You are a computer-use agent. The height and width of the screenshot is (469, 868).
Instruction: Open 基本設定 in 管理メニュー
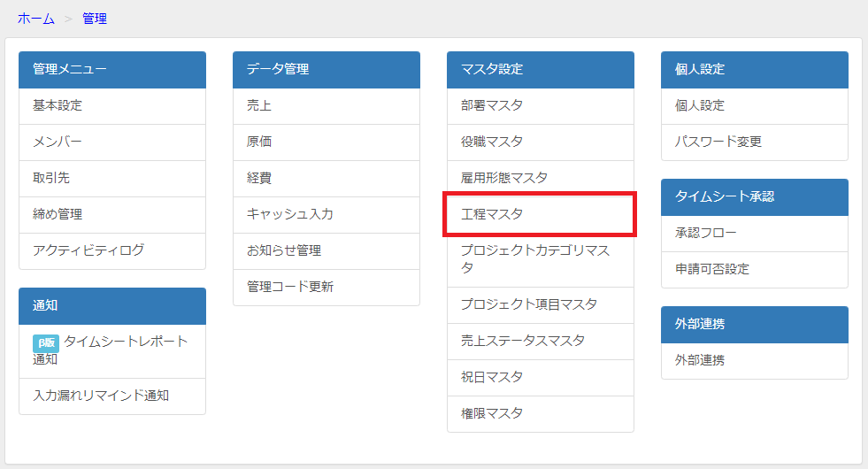point(112,106)
